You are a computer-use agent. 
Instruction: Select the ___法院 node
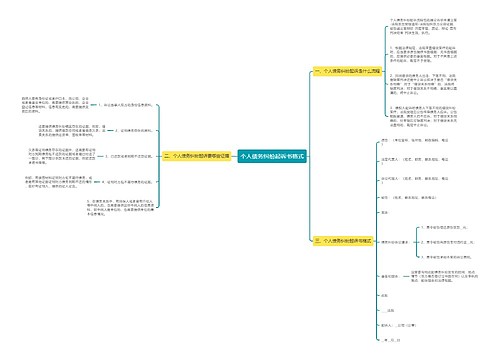pyautogui.click(x=388, y=310)
